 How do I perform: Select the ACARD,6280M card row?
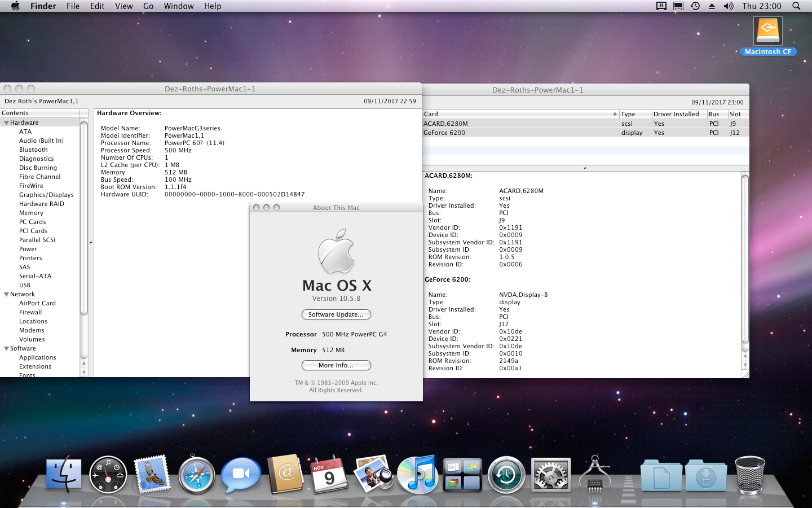pos(585,124)
